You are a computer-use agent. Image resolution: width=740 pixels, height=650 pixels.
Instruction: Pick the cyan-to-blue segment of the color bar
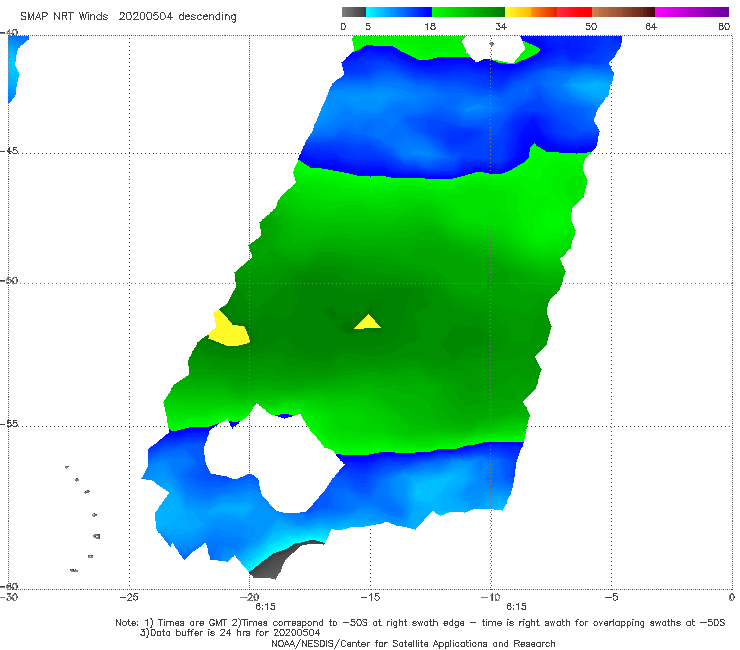pos(399,12)
